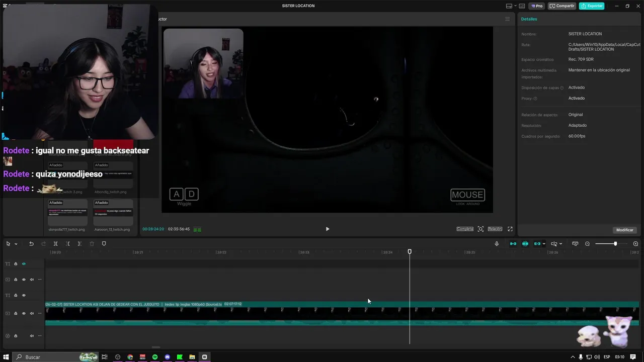This screenshot has height=362, width=644.
Task: Delete left of playhead split tool
Action: click(68, 244)
